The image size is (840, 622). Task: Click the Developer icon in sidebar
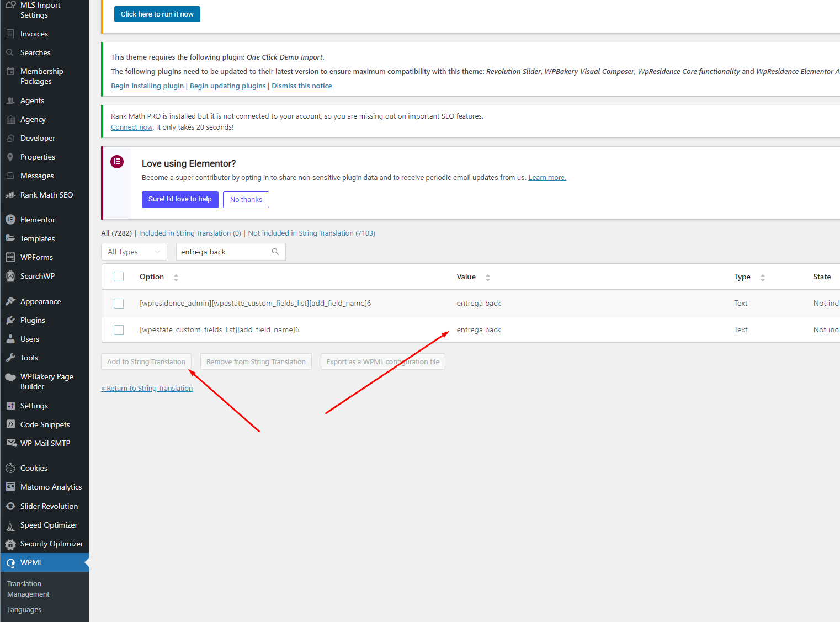tap(10, 138)
